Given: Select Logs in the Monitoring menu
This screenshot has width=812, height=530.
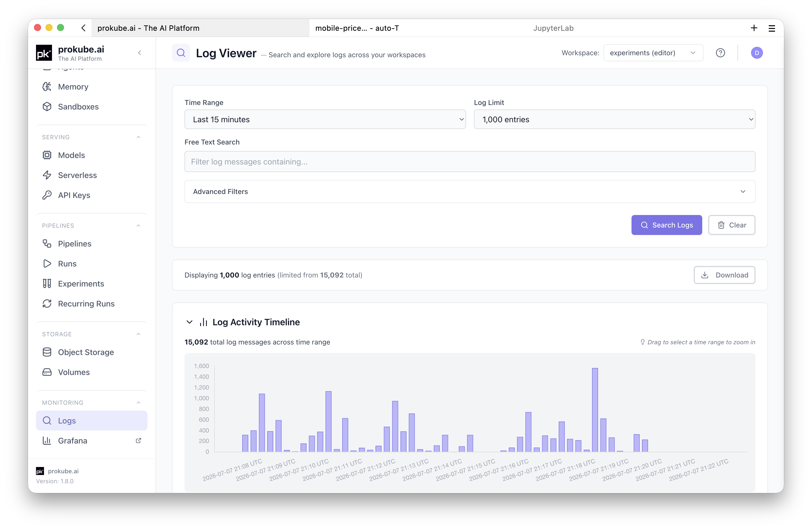Looking at the screenshot, I should tap(91, 421).
